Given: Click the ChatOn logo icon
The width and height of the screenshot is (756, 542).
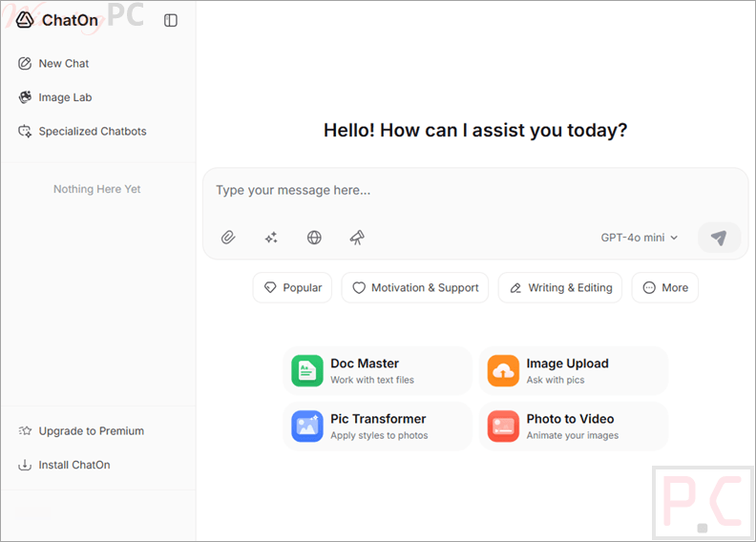Looking at the screenshot, I should pos(25,20).
